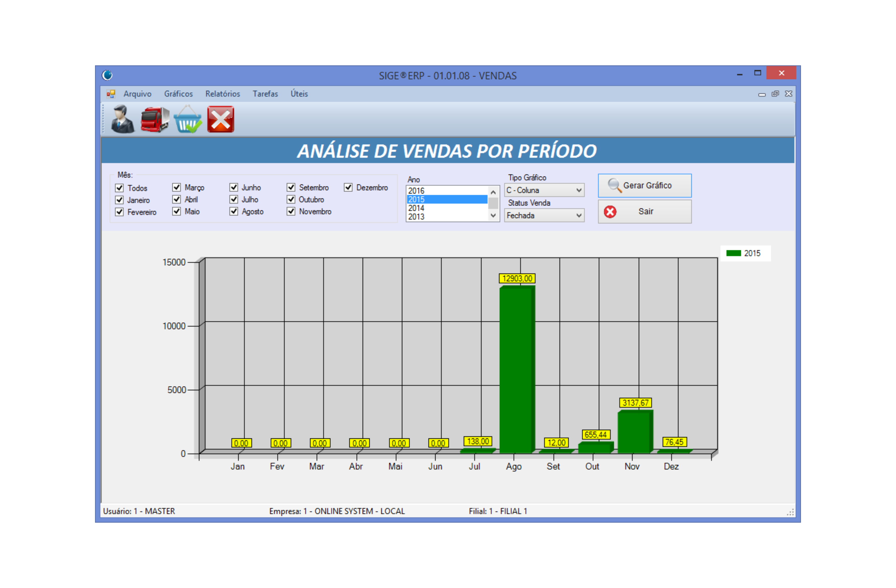Close the inner MDI child window
This screenshot has width=896, height=588.
coord(789,94)
